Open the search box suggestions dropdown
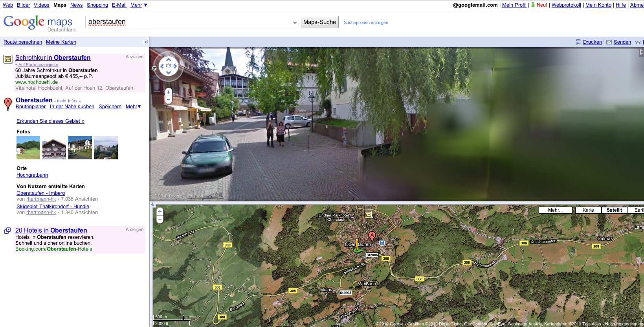 click(295, 22)
